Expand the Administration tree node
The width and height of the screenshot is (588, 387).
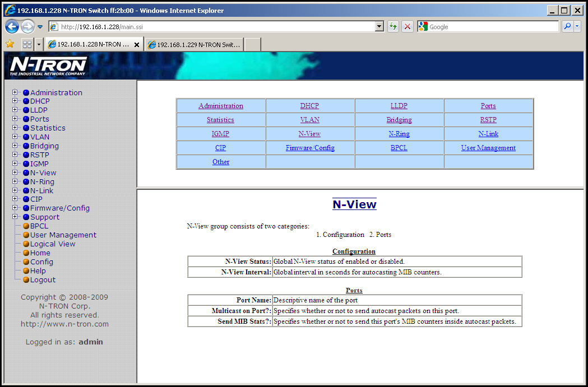pos(15,92)
